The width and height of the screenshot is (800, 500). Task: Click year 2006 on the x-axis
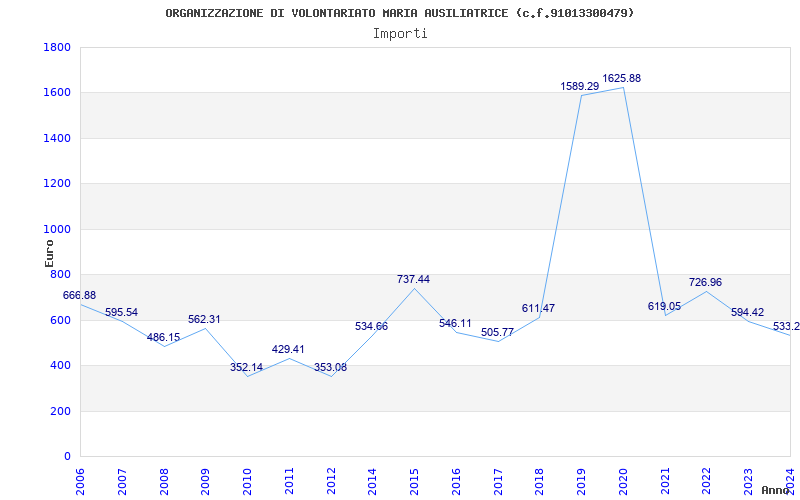[x=80, y=481]
